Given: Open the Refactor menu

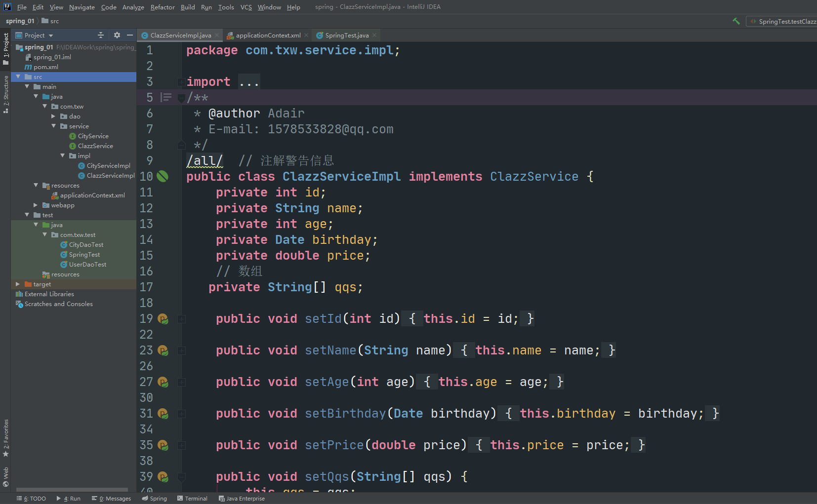Looking at the screenshot, I should 163,7.
